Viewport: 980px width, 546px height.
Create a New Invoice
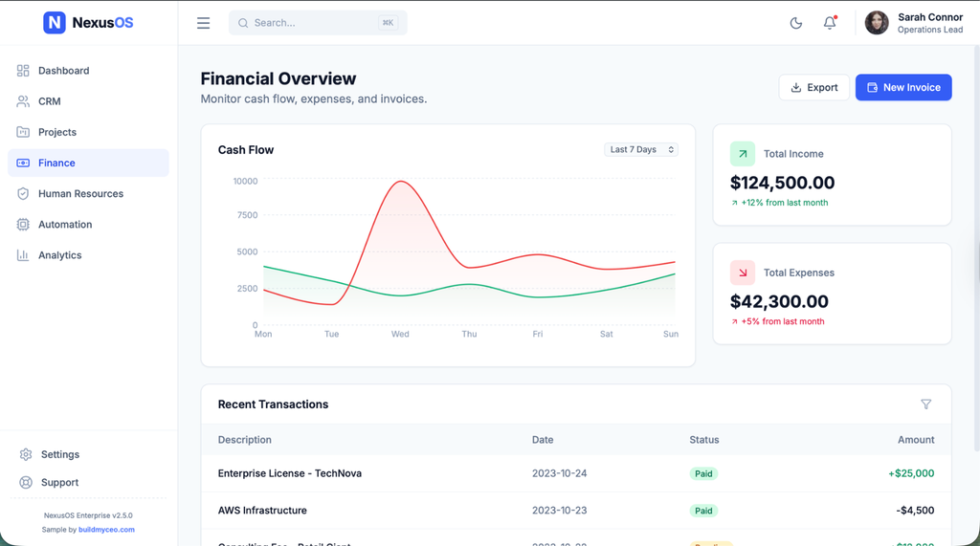[x=902, y=87]
